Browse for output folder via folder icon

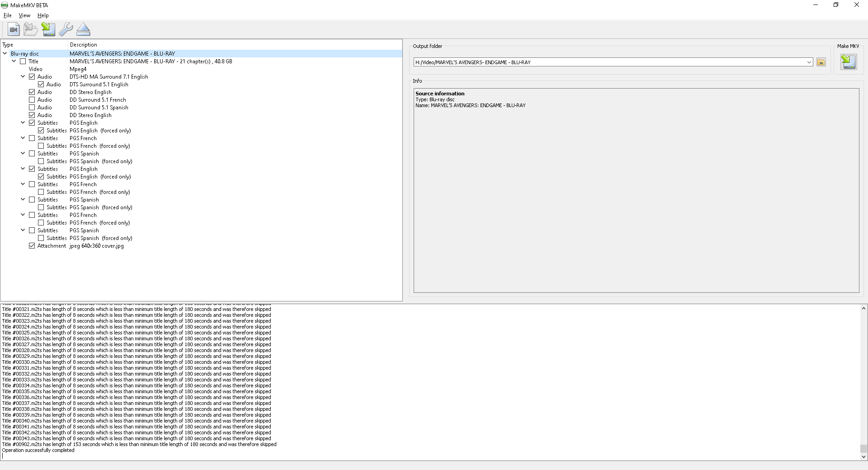tap(821, 62)
